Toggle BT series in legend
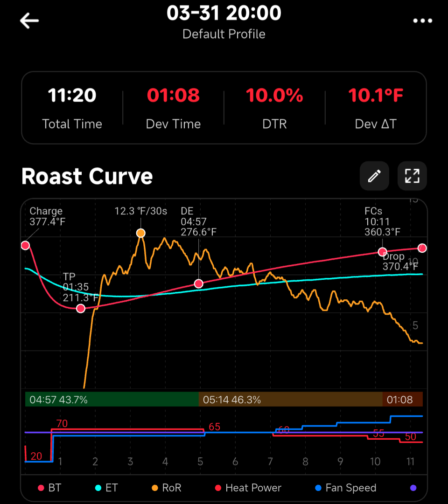This screenshot has width=448, height=504. click(49, 488)
